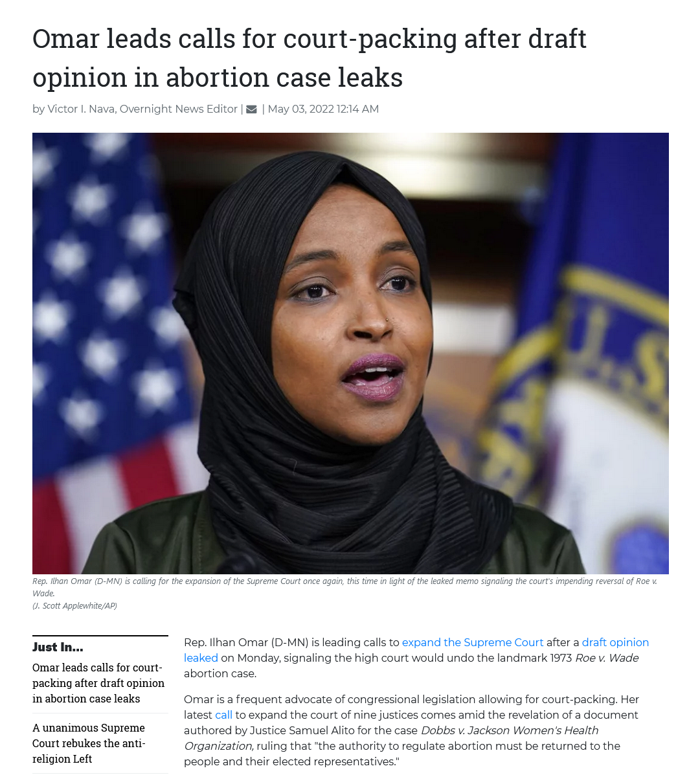Click 'anti-religion Left' text in sidebar
This screenshot has height=775, width=700.
[x=89, y=751]
